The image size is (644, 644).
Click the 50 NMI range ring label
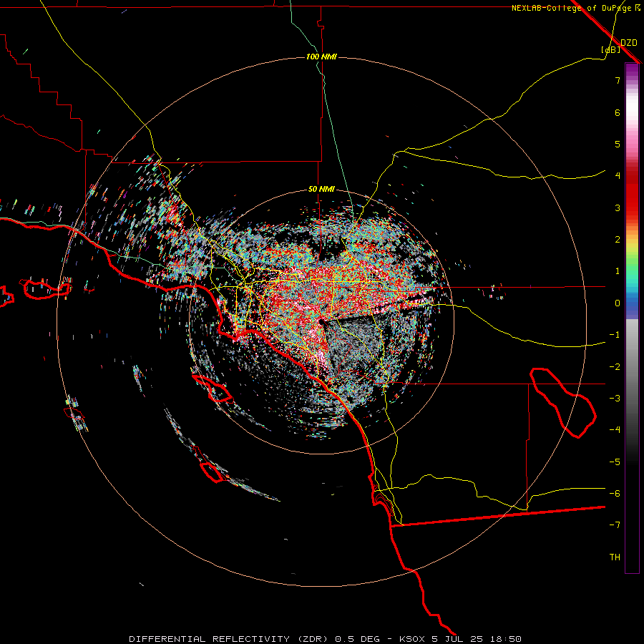(321, 190)
